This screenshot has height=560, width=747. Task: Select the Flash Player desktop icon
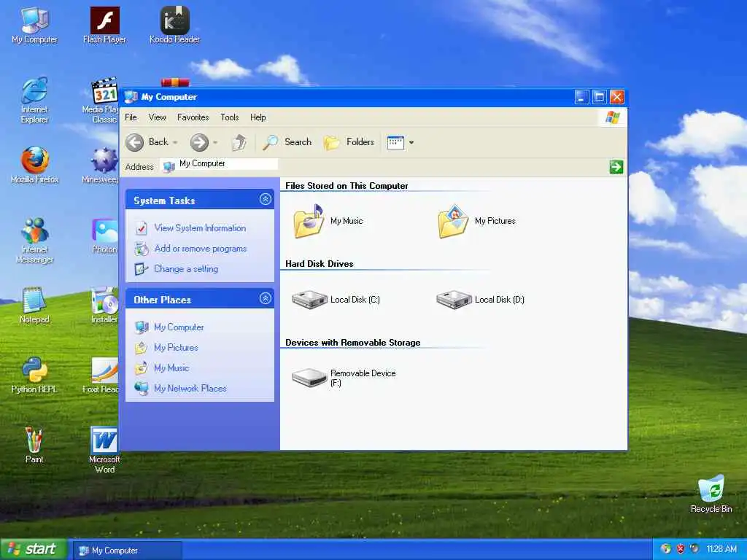[104, 26]
